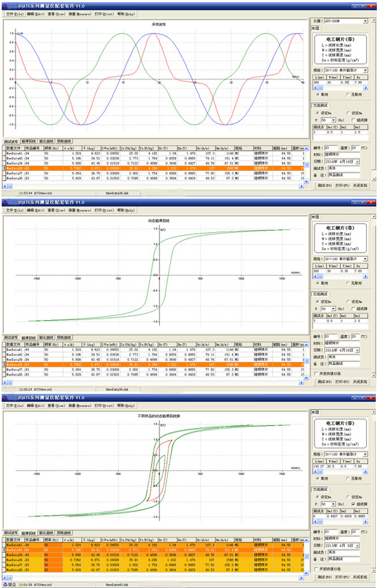Open 帮助(Help) menu in bottom window

pos(126,406)
